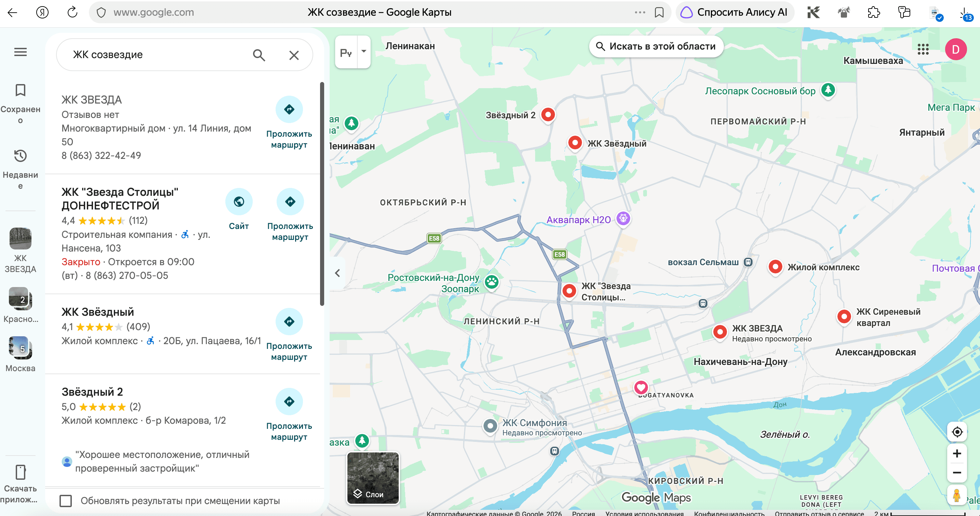Open the Yandex home button

click(42, 13)
